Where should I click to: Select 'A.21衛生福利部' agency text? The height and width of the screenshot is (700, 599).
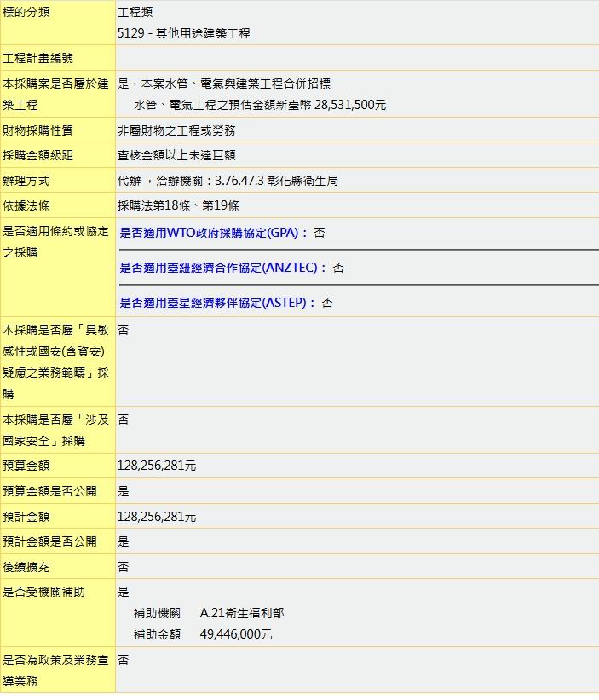point(242,613)
